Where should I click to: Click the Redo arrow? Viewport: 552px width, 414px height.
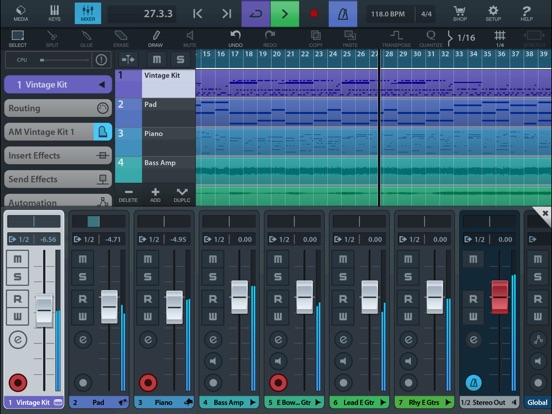270,39
